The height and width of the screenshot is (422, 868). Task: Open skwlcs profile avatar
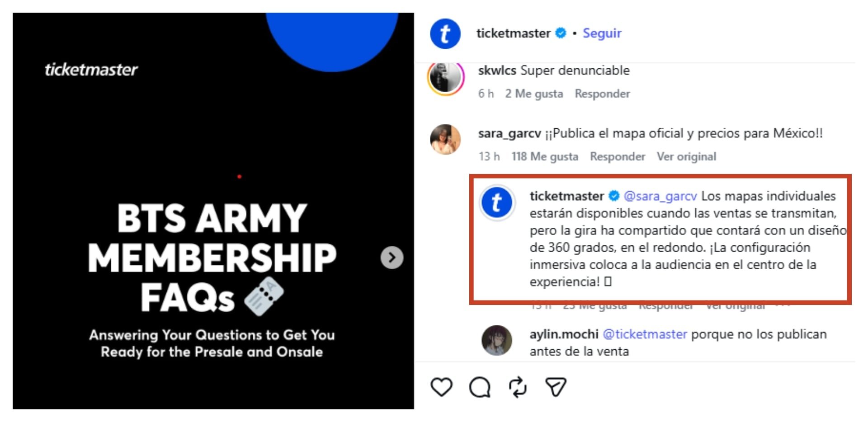(x=445, y=79)
